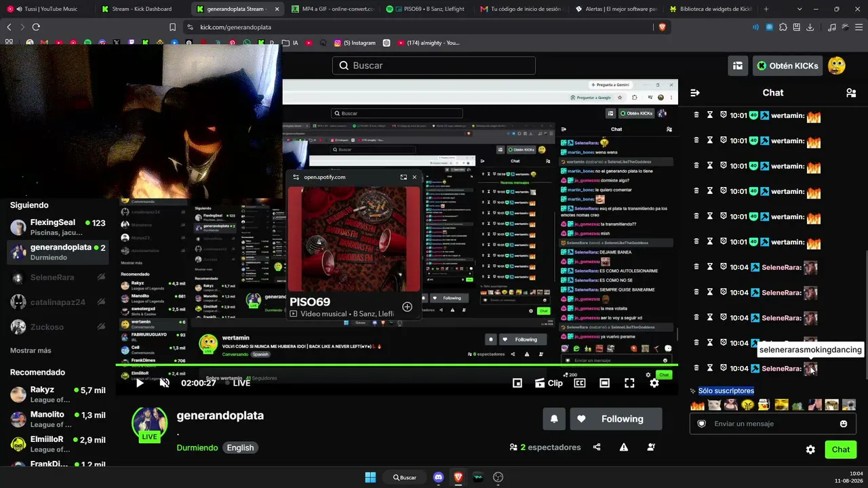
Task: Insert the fire emote from quick emotes
Action: tap(697, 405)
